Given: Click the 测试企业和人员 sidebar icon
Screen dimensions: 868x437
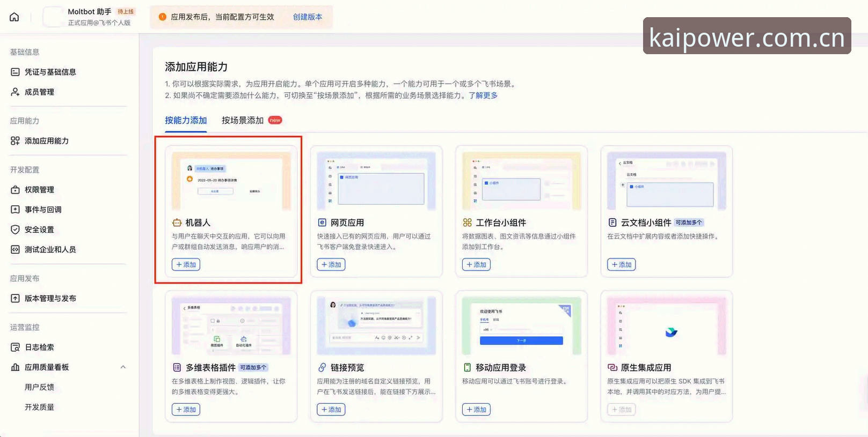Looking at the screenshot, I should point(15,249).
